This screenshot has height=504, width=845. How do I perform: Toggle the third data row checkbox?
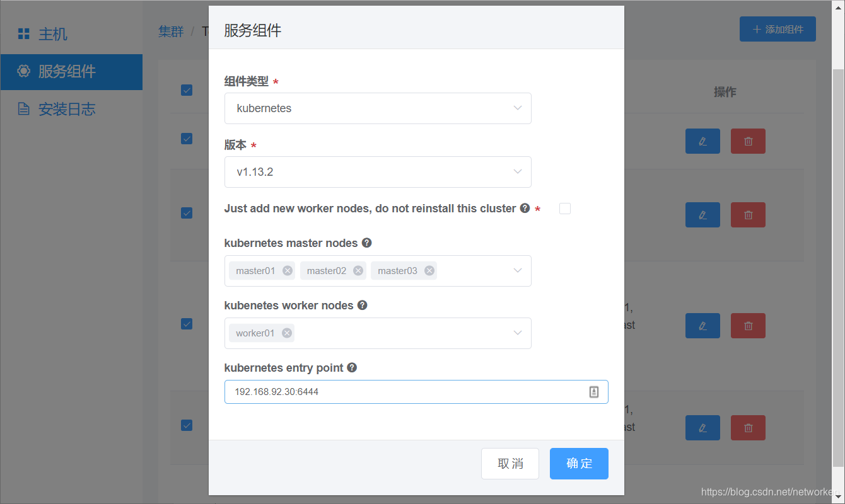pos(187,324)
